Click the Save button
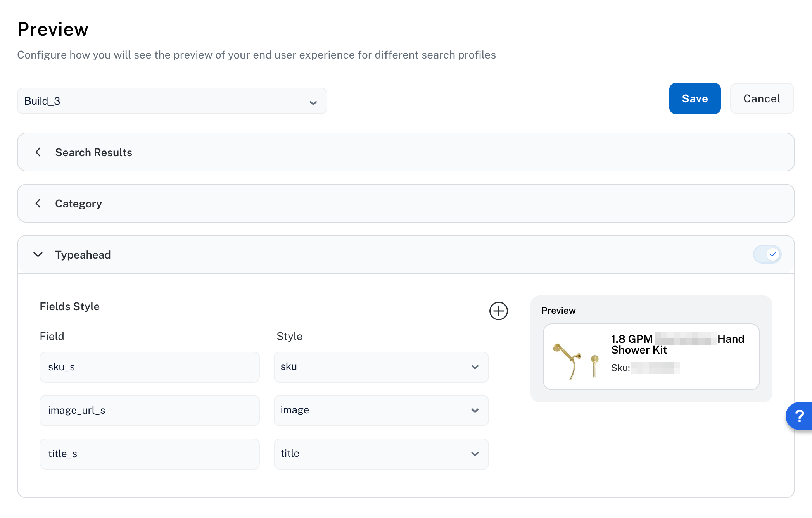 (x=695, y=98)
